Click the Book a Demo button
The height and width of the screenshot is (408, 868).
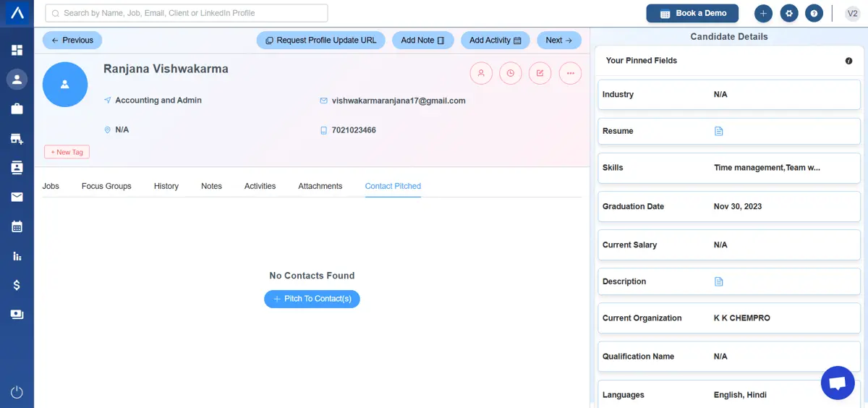pyautogui.click(x=692, y=13)
